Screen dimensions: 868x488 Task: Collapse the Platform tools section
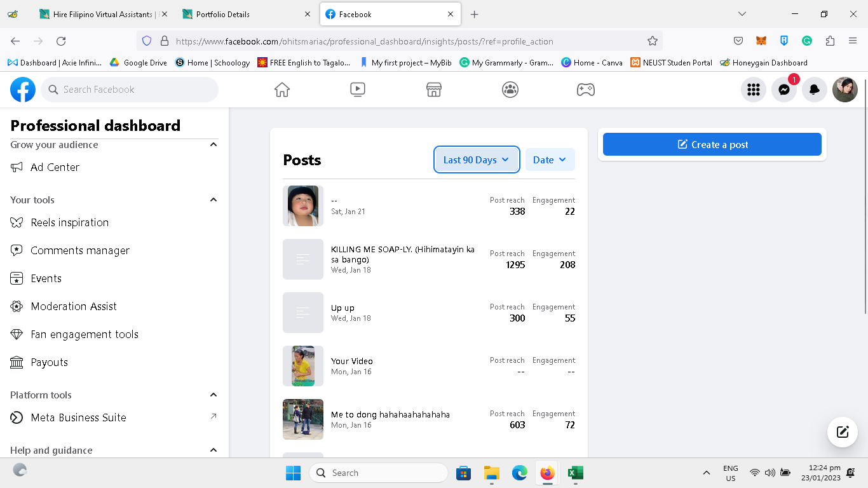(214, 395)
